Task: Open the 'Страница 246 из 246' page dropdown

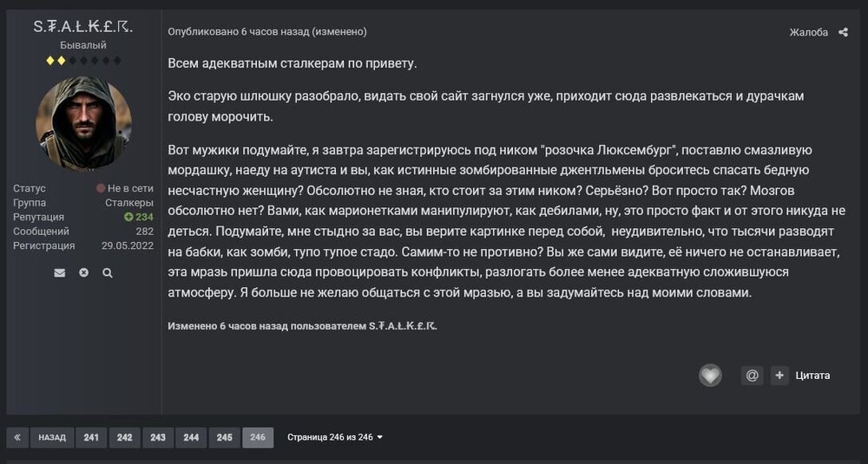Action: 335,437
